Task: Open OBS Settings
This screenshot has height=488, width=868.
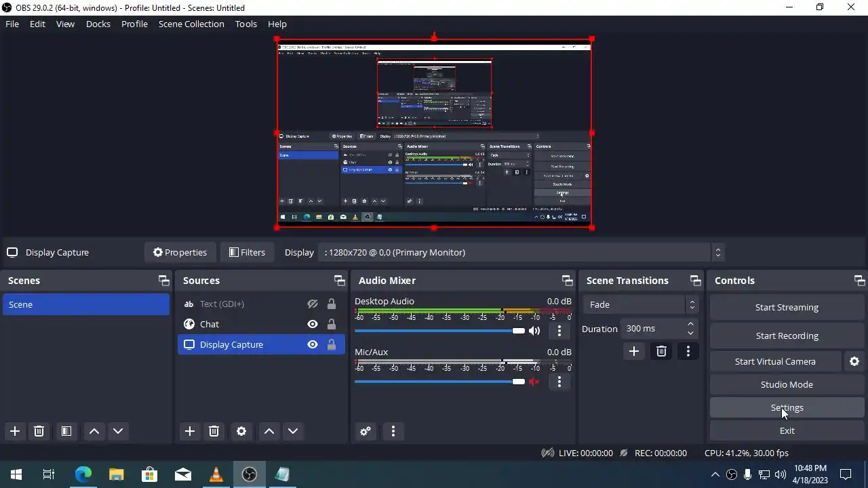Action: [787, 407]
